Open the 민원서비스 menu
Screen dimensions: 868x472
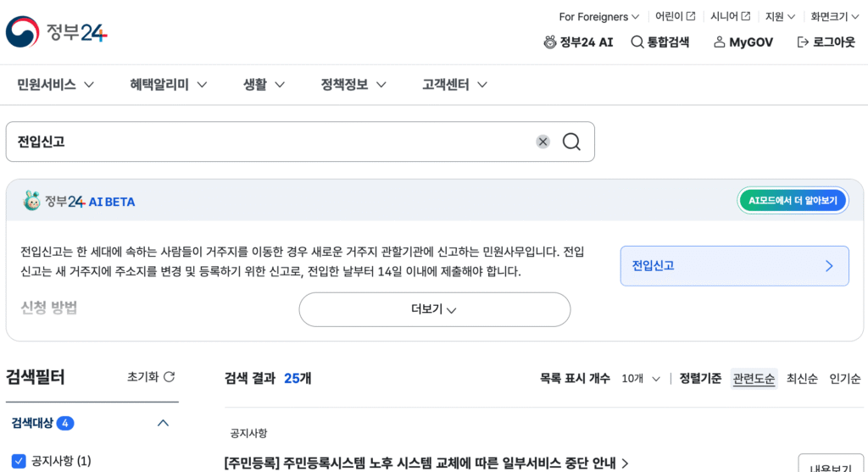[x=55, y=85]
